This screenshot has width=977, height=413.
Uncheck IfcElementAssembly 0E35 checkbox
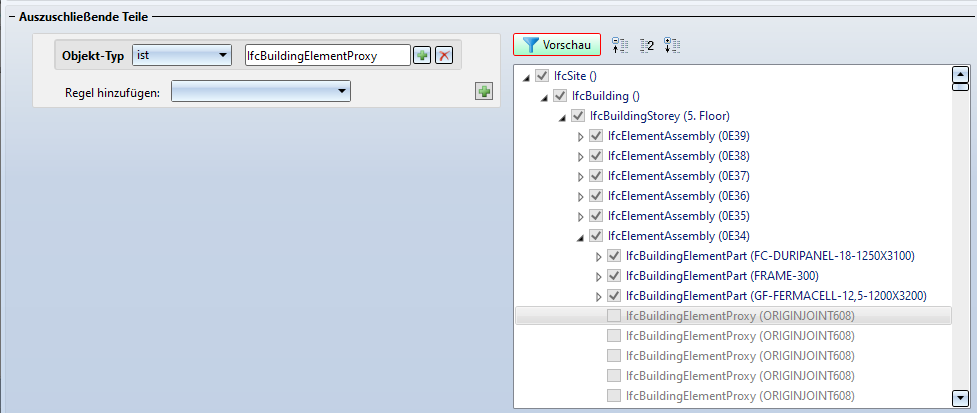[x=596, y=216]
